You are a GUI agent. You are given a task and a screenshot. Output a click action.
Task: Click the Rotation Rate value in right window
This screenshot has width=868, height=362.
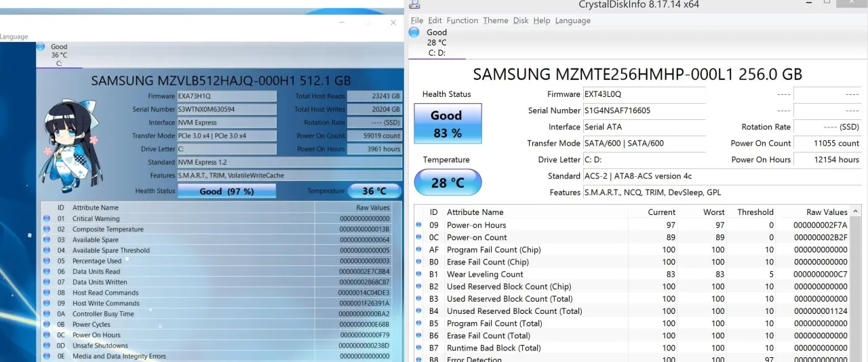pos(827,127)
